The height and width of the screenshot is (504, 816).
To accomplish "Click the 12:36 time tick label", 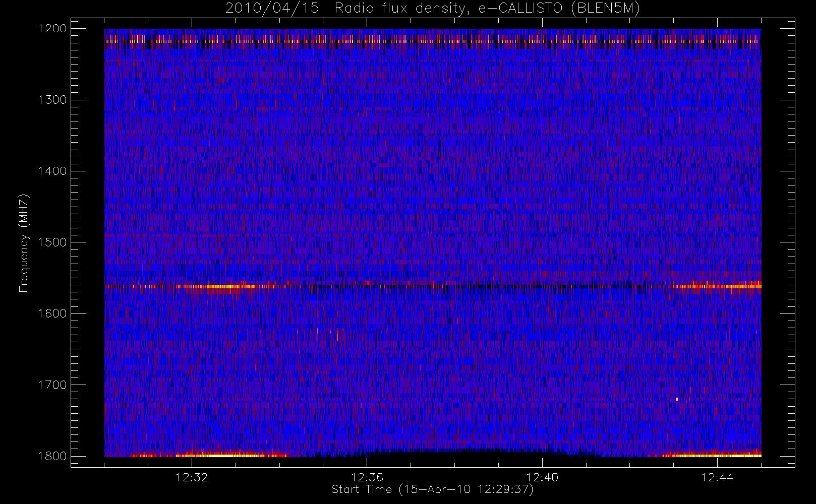I will (367, 477).
